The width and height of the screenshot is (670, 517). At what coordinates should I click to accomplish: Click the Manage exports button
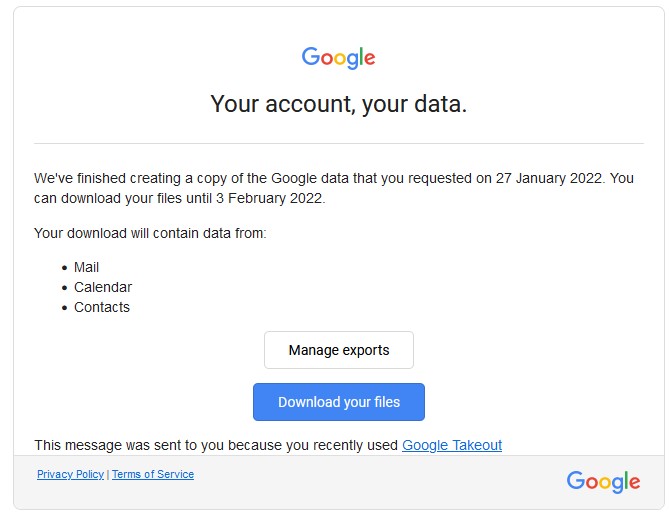pos(339,350)
